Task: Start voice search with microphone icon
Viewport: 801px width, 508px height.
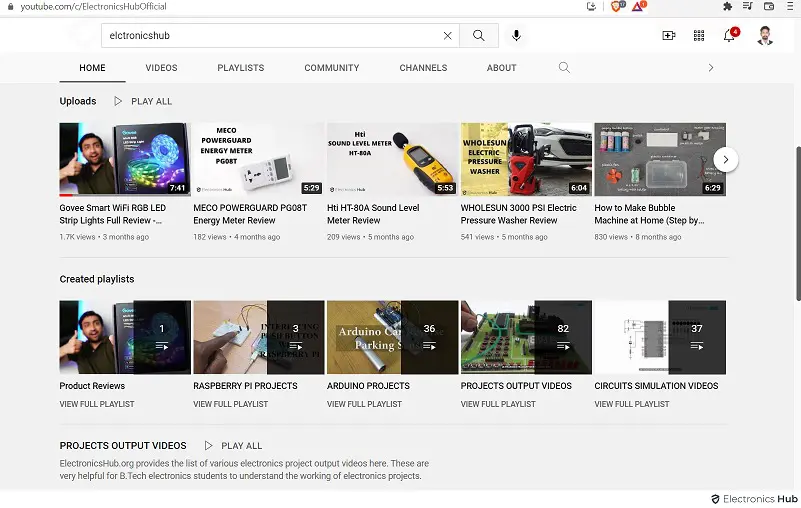Action: [x=516, y=35]
